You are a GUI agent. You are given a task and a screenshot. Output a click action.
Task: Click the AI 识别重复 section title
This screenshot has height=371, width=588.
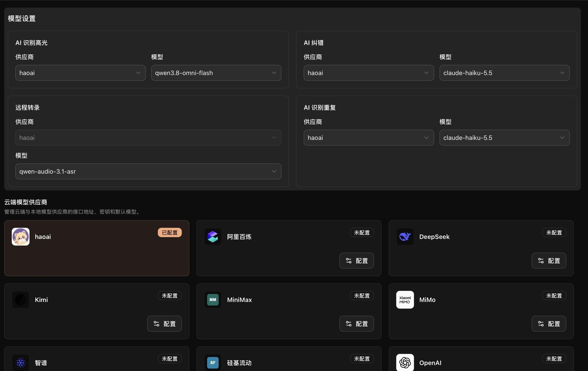click(x=320, y=108)
